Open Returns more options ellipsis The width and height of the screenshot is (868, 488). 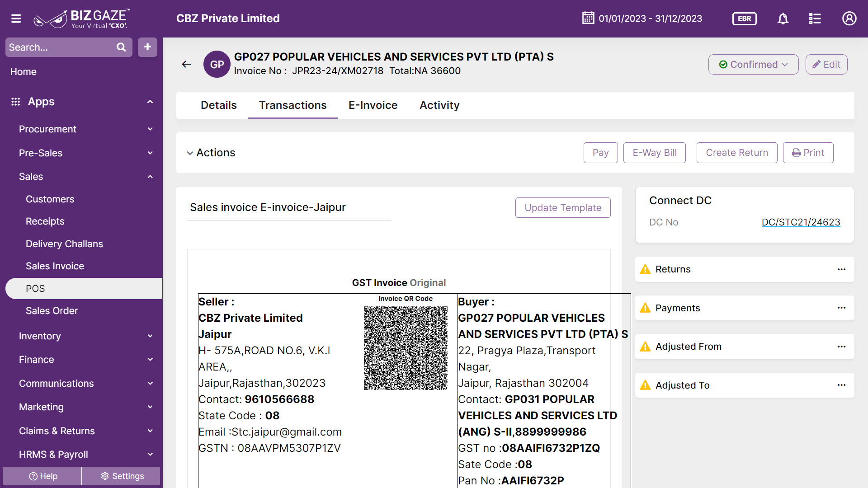coord(841,269)
